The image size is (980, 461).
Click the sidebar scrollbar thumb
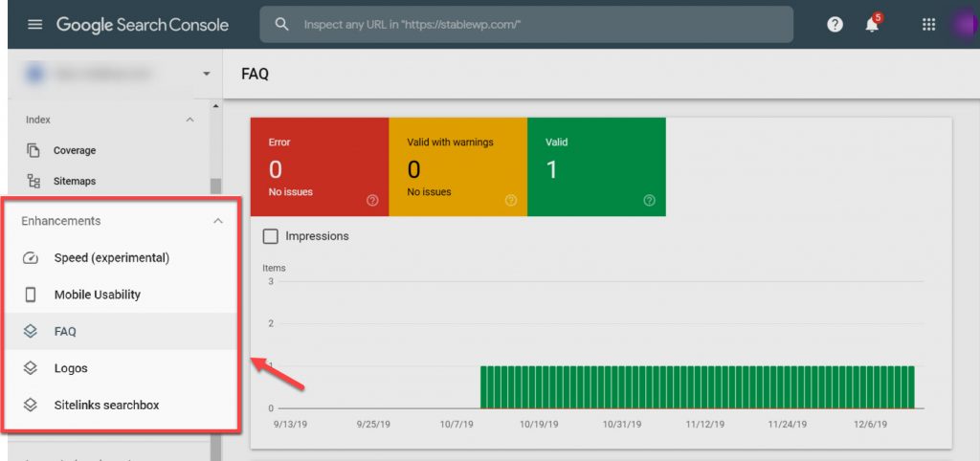[215, 187]
